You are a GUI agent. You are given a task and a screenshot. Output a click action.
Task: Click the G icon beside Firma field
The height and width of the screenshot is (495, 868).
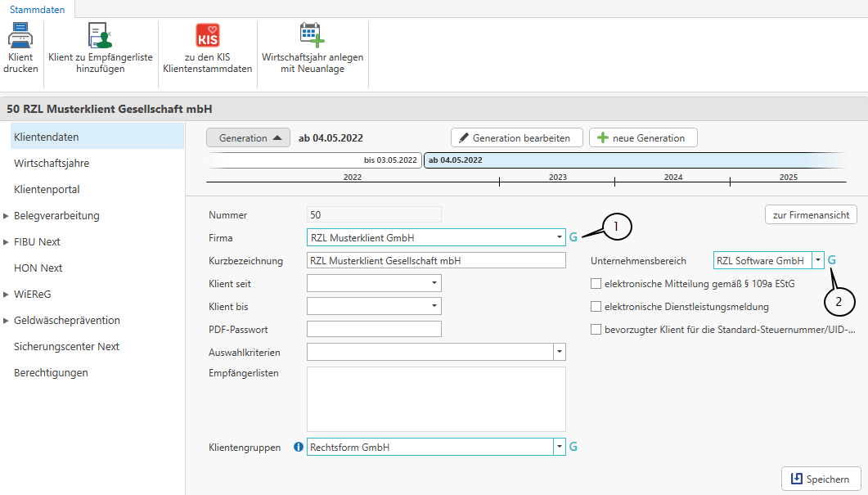pyautogui.click(x=573, y=238)
